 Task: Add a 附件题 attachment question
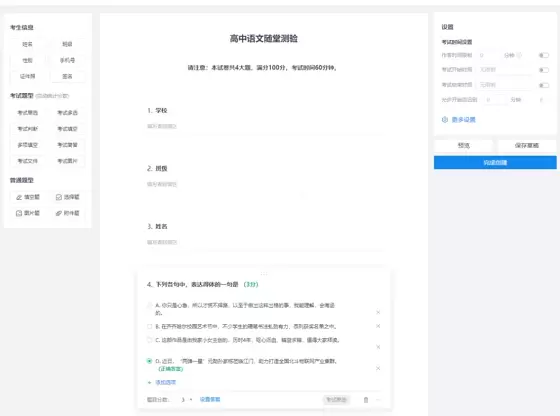pyautogui.click(x=68, y=213)
